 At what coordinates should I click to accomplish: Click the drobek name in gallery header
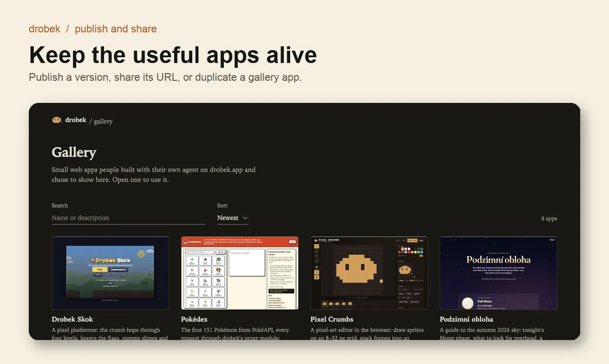click(x=76, y=120)
